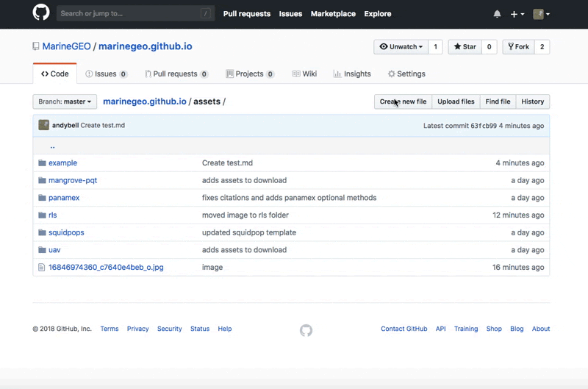Open the footer Terms link
The height and width of the screenshot is (389, 588).
click(109, 329)
